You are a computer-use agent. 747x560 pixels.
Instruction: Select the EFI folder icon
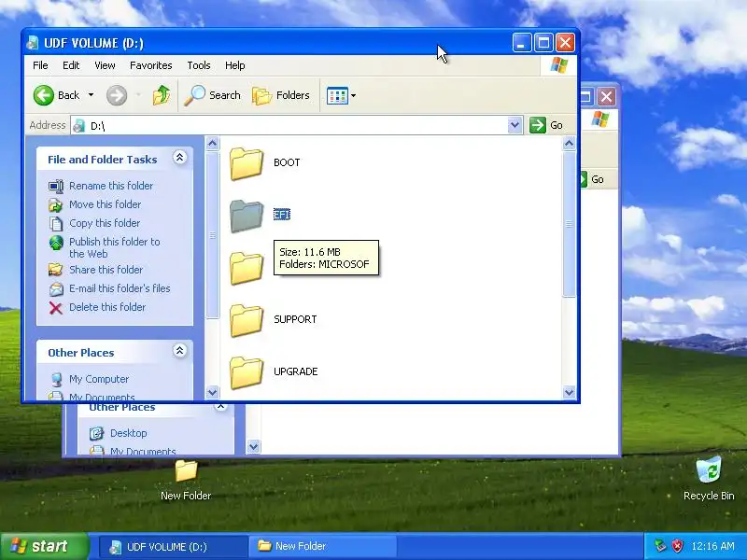click(x=247, y=216)
